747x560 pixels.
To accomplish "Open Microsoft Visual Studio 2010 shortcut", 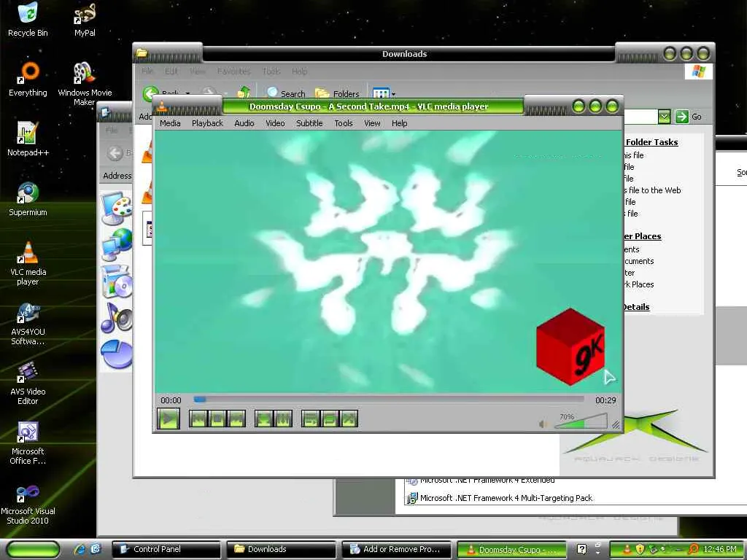I will click(28, 503).
